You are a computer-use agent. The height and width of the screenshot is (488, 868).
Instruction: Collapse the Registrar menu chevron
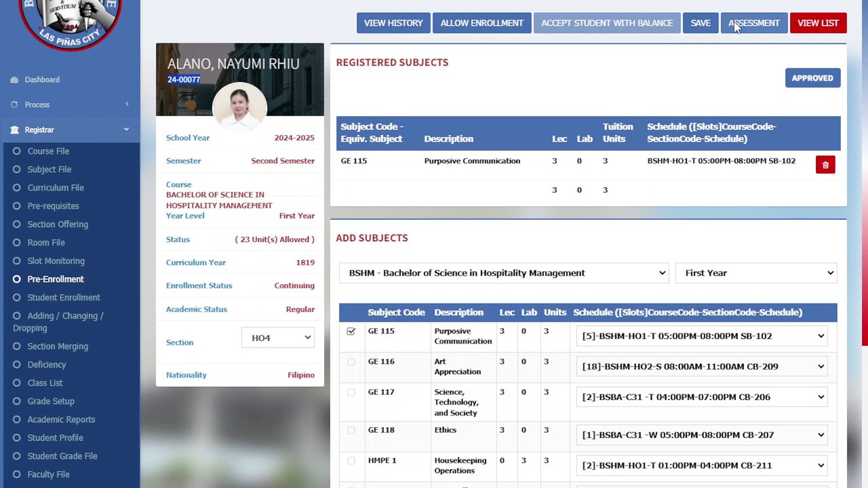click(x=126, y=129)
